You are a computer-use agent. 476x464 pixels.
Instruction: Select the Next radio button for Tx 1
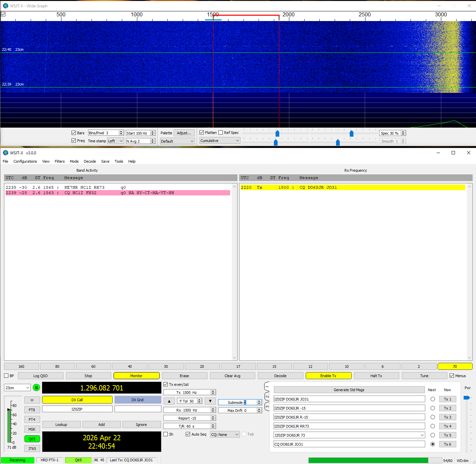point(433,399)
